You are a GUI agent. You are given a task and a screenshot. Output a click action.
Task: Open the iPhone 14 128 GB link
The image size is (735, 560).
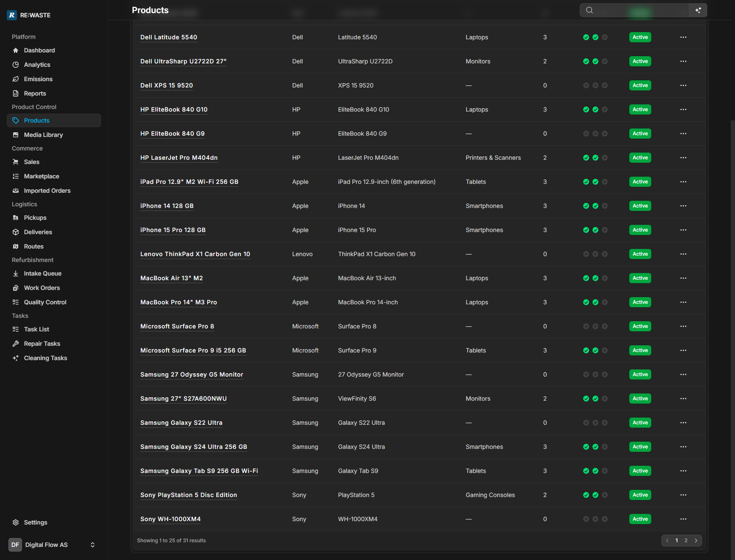pyautogui.click(x=167, y=206)
